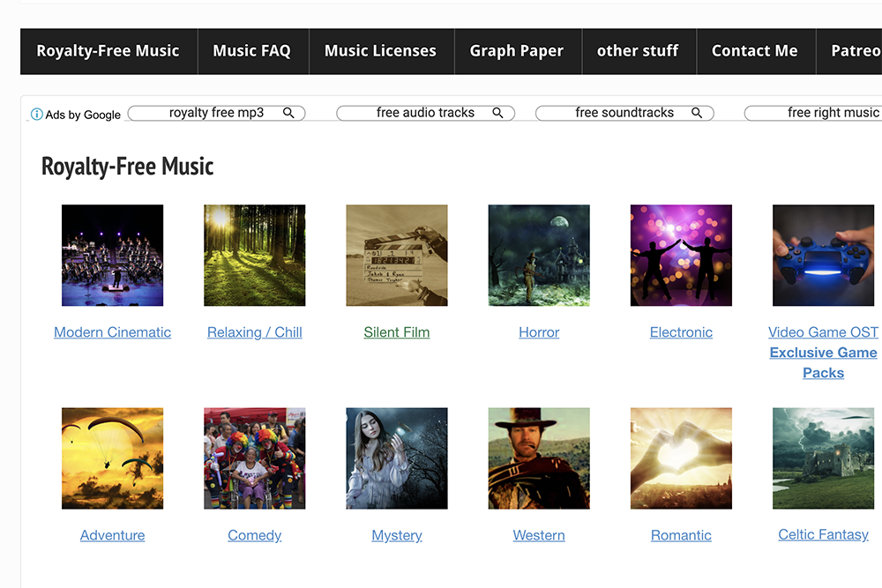Open the Contact Me page
This screenshot has width=882, height=588.
756,51
